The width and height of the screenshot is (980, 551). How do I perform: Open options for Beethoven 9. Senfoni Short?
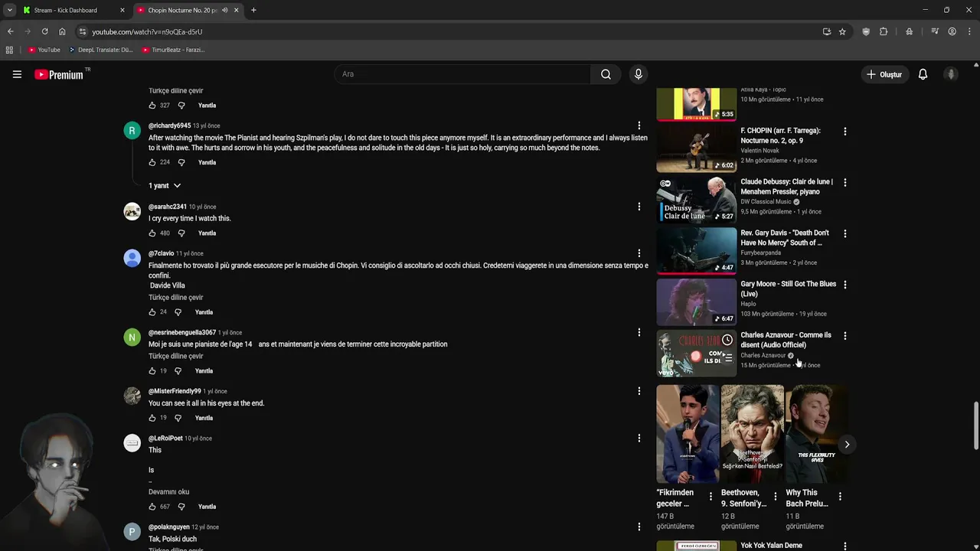point(775,497)
